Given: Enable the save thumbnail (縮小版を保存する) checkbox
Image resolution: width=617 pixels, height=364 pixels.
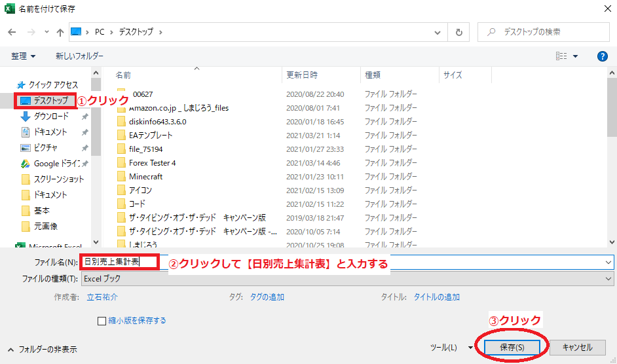Looking at the screenshot, I should (x=102, y=321).
